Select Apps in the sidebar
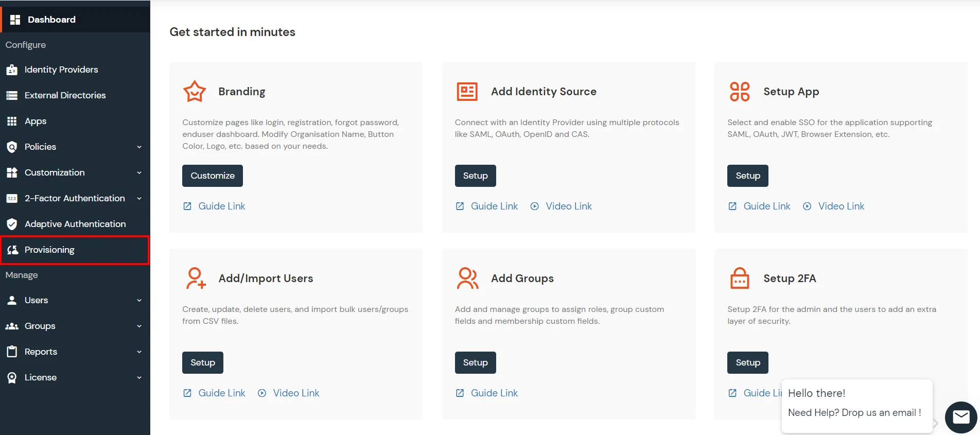Image resolution: width=980 pixels, height=435 pixels. point(75,121)
